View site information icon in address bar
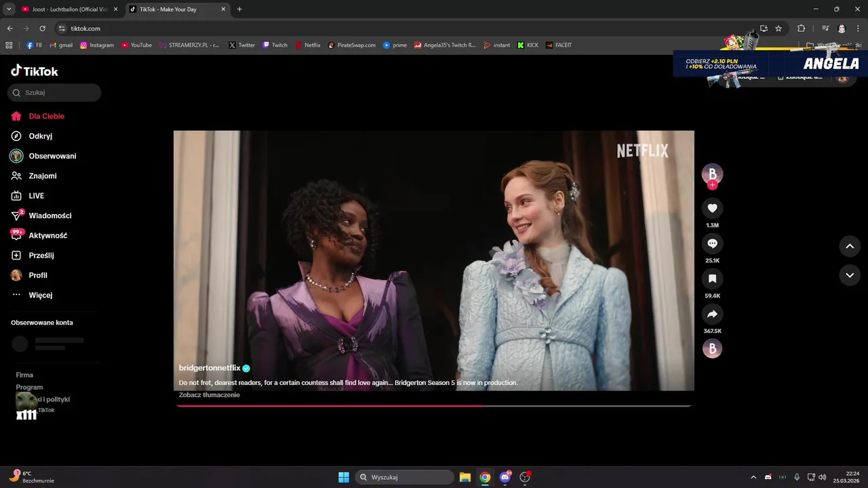This screenshot has width=868, height=488. pyautogui.click(x=62, y=28)
